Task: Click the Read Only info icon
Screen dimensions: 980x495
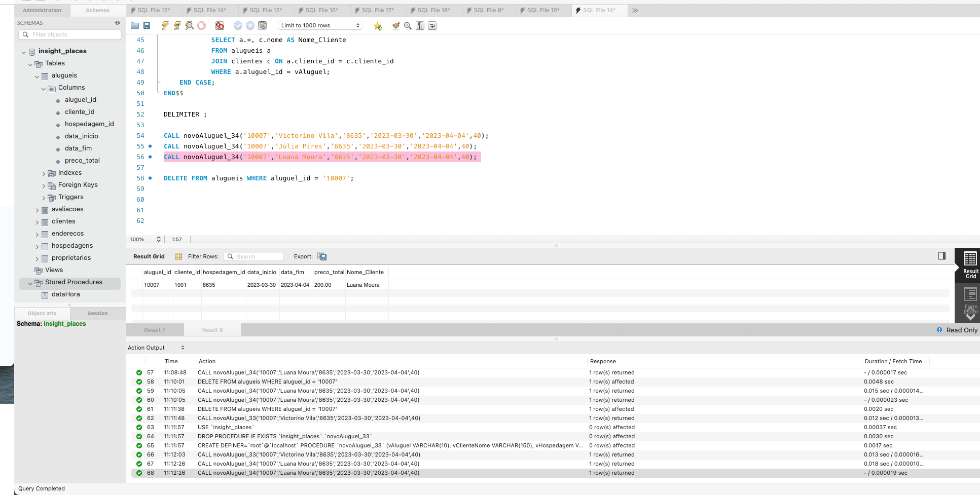Action: point(939,330)
